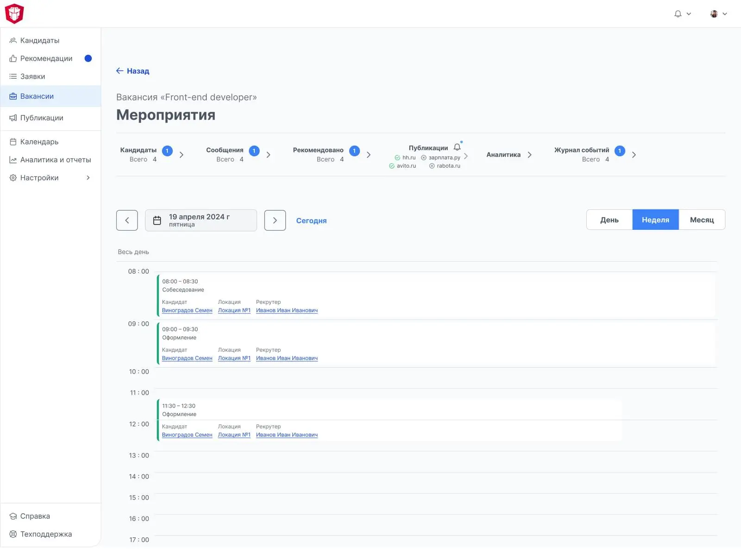Screen dimensions: 741x560
Task: Click the red shield logo
Action: pos(14,13)
